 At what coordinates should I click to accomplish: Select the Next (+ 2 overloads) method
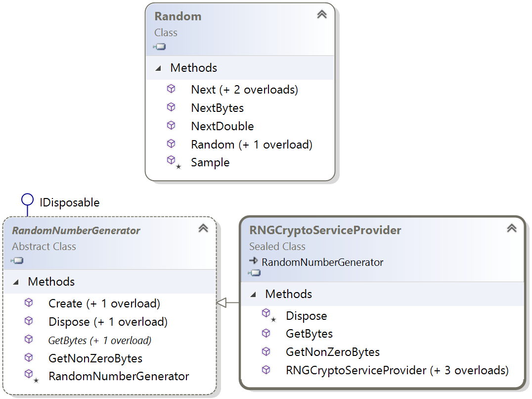(x=245, y=90)
